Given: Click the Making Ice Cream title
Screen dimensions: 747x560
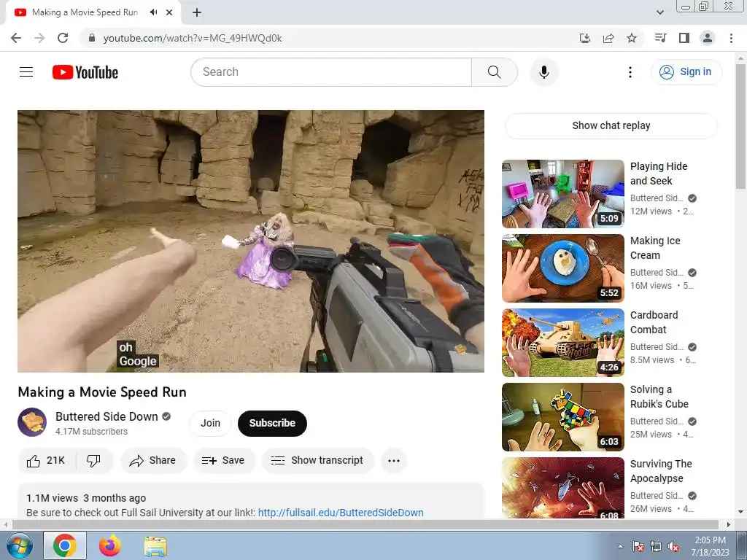Looking at the screenshot, I should pyautogui.click(x=655, y=248).
